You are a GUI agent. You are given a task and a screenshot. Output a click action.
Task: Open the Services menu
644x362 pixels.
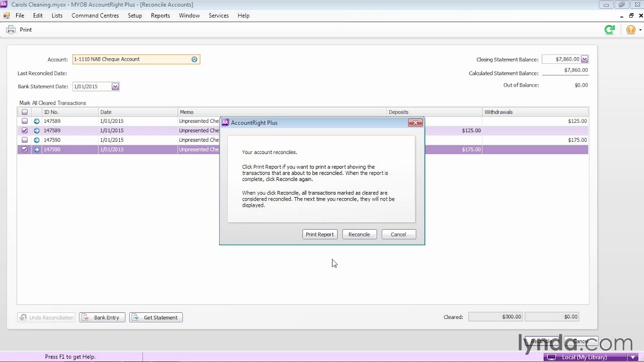tap(218, 16)
